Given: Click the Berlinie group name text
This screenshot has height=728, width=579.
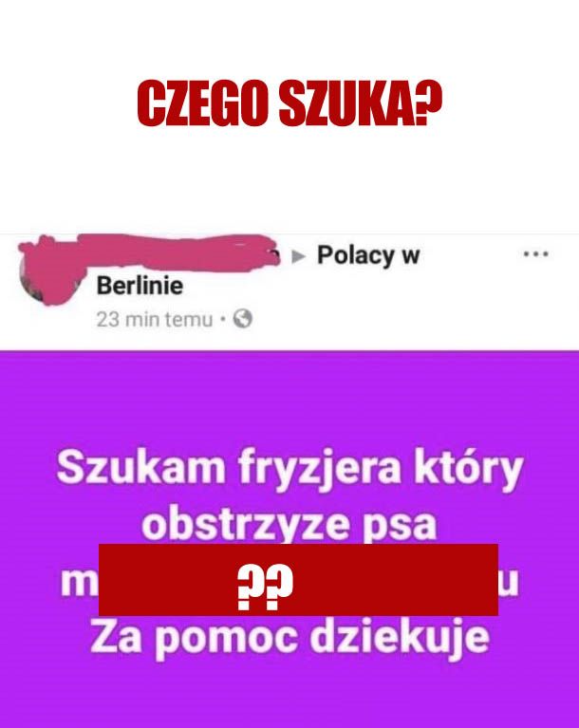Looking at the screenshot, I should click(140, 286).
